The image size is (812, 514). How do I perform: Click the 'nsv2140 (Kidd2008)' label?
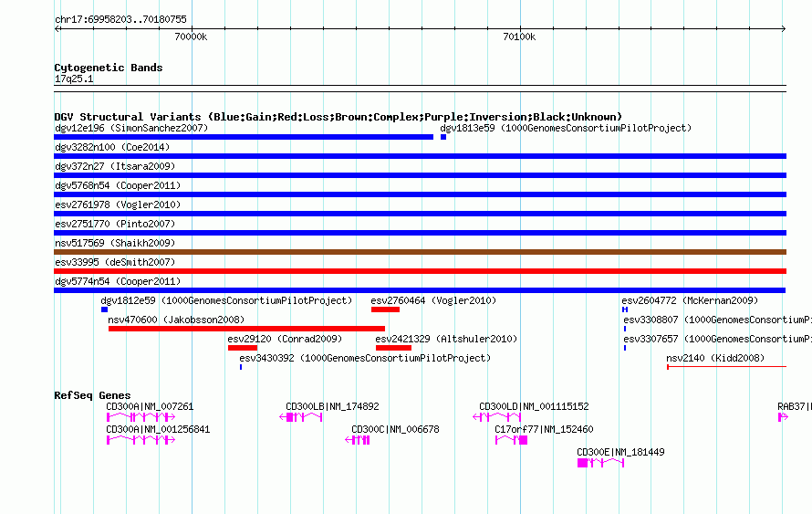(x=715, y=358)
